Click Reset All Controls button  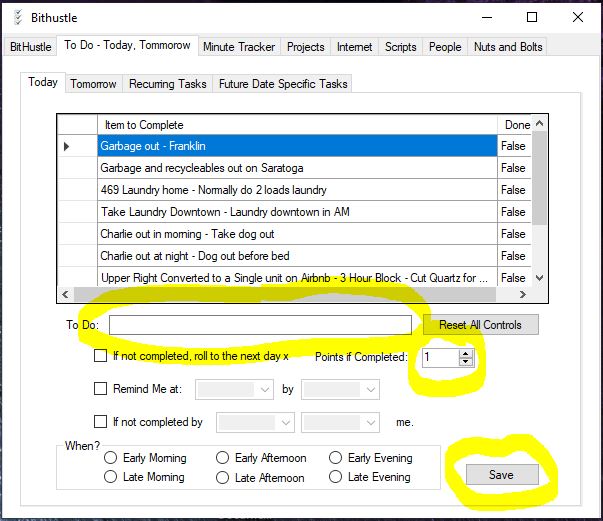[481, 325]
